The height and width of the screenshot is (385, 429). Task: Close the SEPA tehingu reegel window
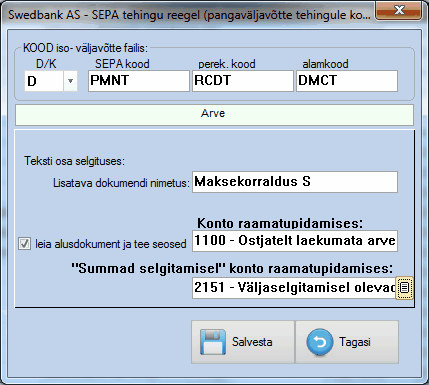[399, 11]
